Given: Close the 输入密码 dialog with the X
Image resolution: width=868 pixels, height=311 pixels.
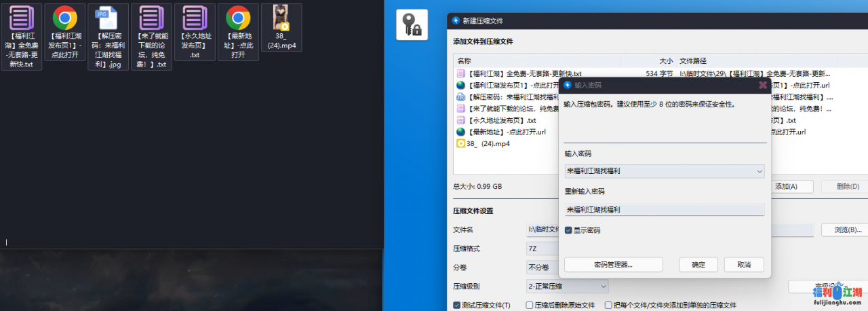Looking at the screenshot, I should (x=762, y=85).
